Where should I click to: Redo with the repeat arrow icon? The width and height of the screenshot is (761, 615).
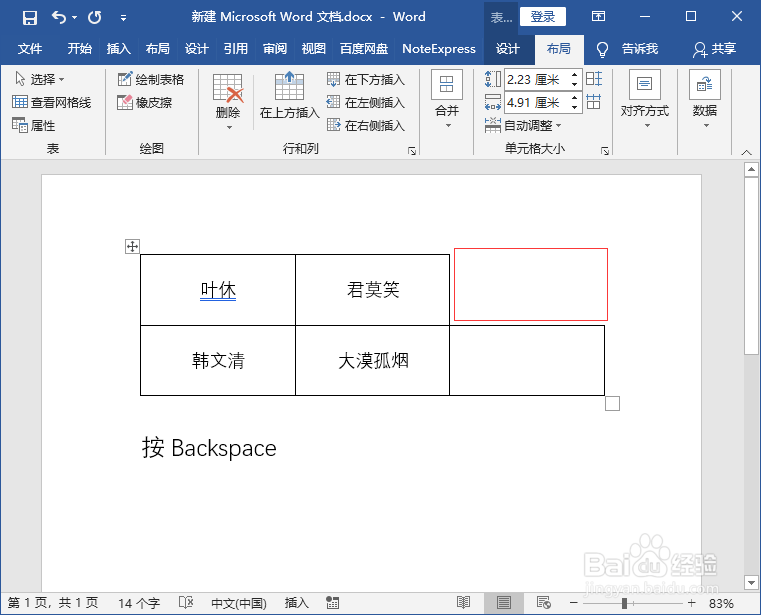95,18
